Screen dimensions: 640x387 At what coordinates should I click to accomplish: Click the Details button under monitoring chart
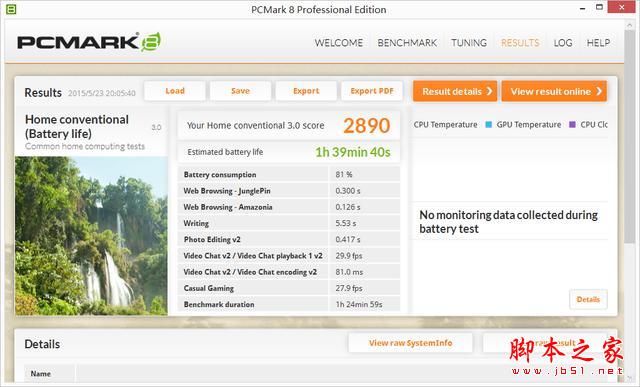coord(588,299)
